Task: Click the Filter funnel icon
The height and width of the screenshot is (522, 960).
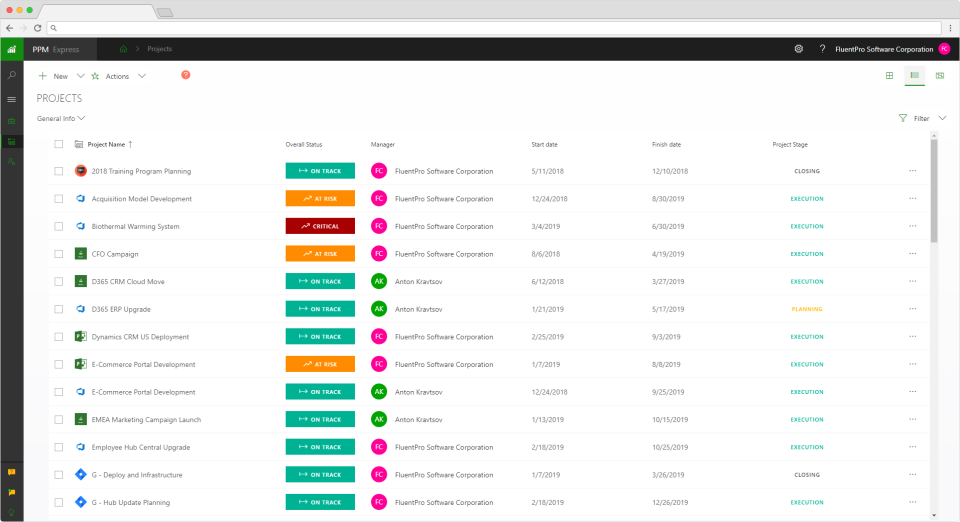Action: [x=902, y=118]
